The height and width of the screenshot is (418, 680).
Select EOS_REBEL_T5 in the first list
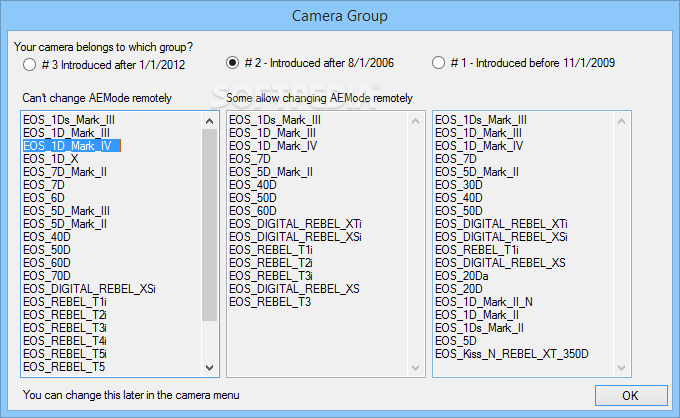click(64, 367)
